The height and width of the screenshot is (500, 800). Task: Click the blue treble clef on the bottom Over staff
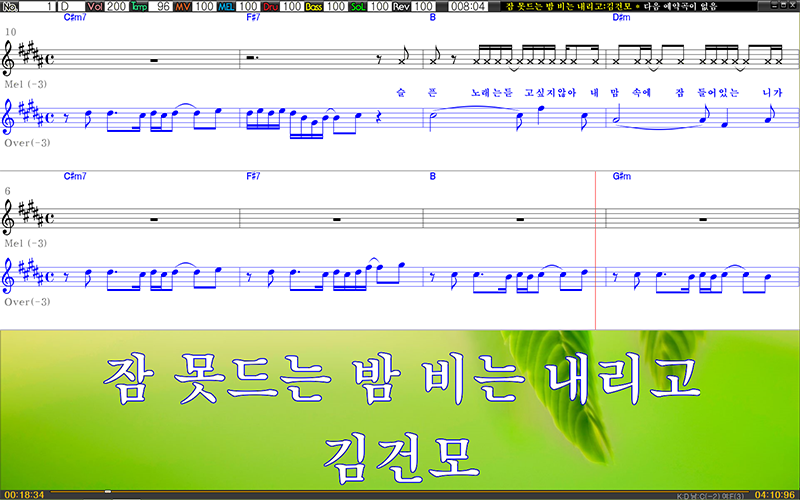tap(9, 277)
